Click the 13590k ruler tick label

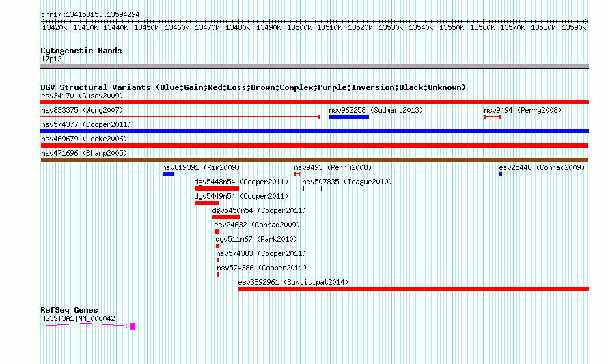(x=574, y=27)
